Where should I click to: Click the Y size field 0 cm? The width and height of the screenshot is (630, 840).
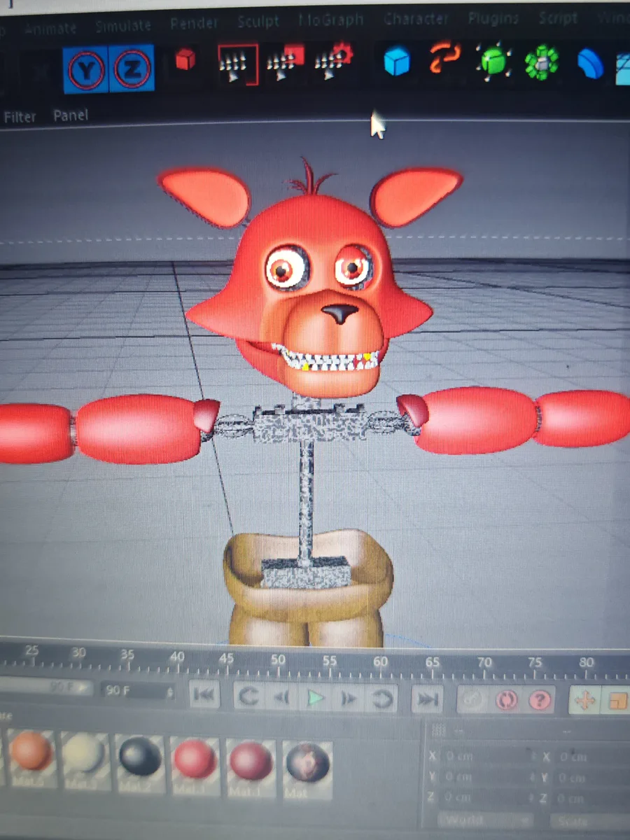pyautogui.click(x=591, y=778)
